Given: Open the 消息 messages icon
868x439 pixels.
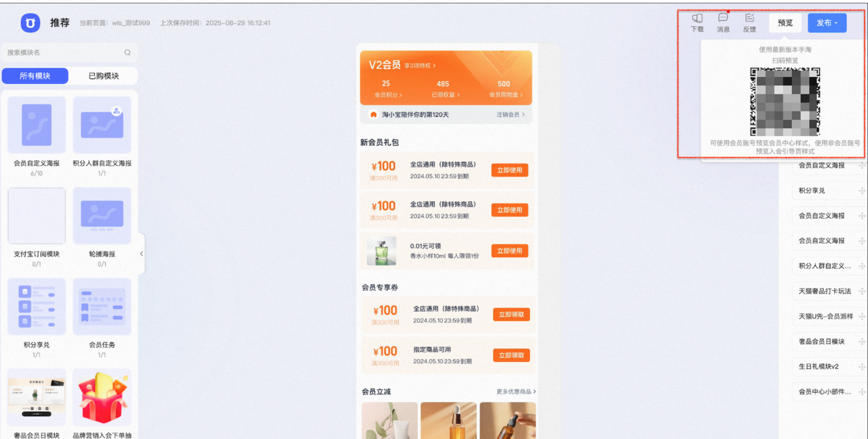Looking at the screenshot, I should 723,23.
